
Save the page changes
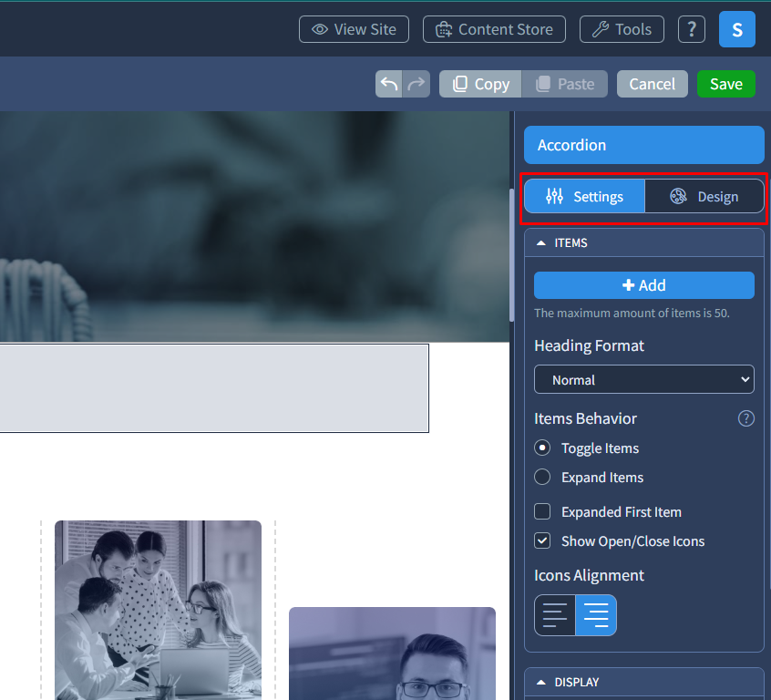click(725, 84)
